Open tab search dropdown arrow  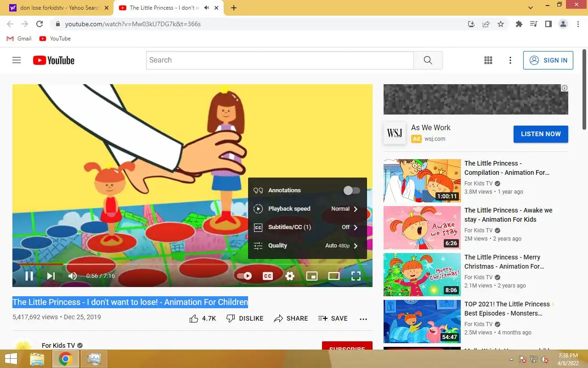click(x=531, y=8)
